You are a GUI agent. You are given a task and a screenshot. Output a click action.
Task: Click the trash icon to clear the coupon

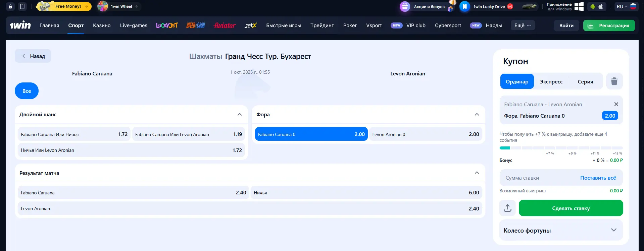click(614, 81)
